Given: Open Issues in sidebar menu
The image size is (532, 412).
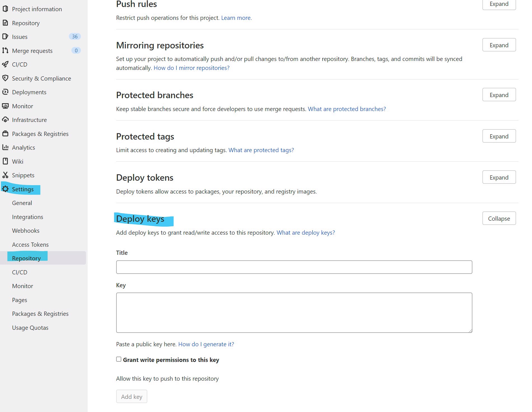Looking at the screenshot, I should coord(20,37).
